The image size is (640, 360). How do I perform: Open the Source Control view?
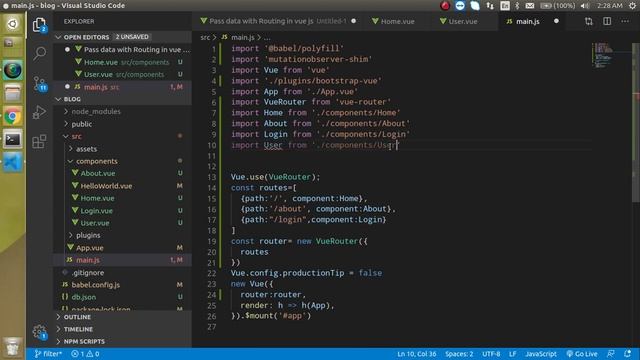[40, 84]
